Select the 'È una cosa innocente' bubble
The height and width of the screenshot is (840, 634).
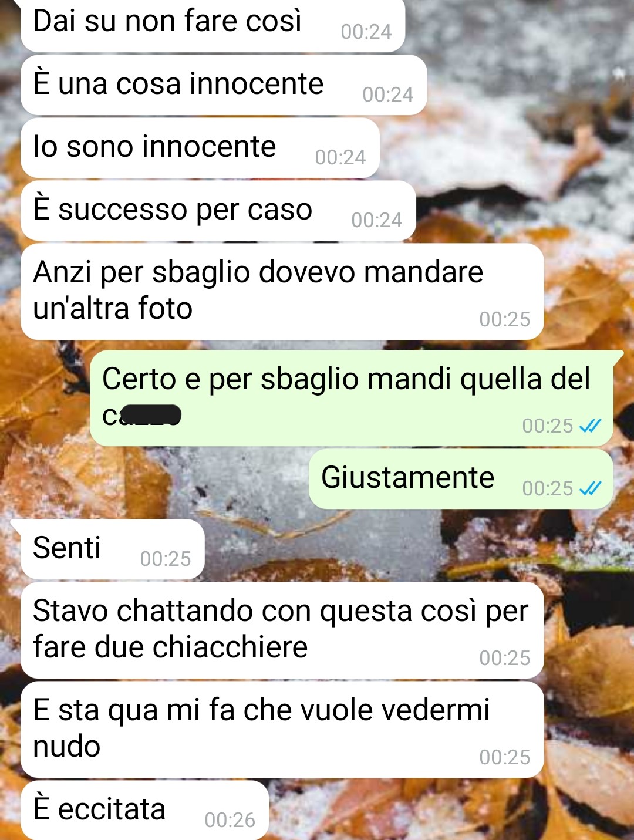(224, 85)
